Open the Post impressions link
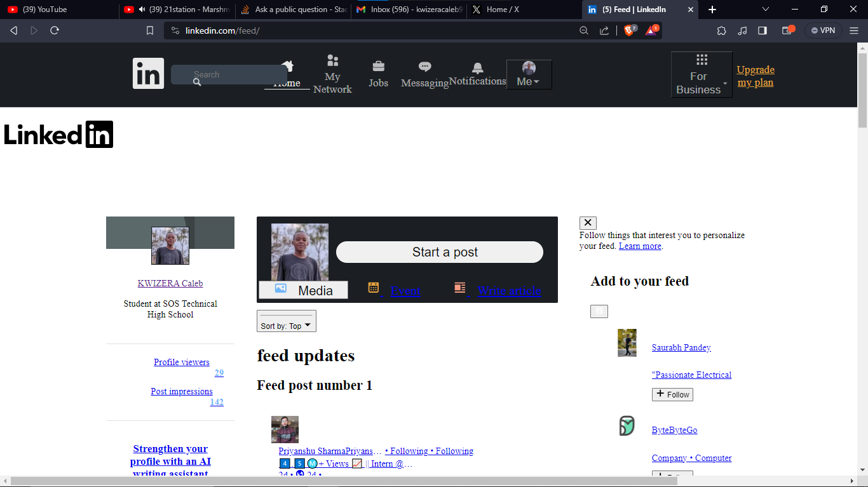This screenshot has height=487, width=868. [182, 391]
